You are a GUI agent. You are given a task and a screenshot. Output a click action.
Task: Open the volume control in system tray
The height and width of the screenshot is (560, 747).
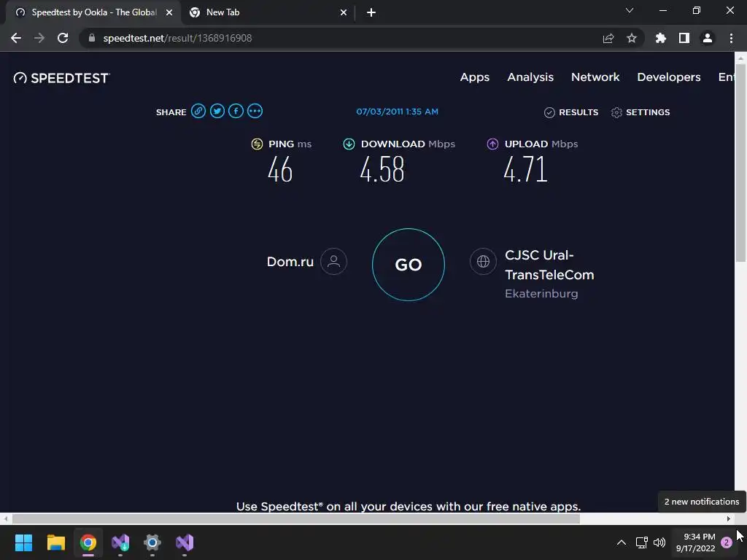[x=659, y=542]
